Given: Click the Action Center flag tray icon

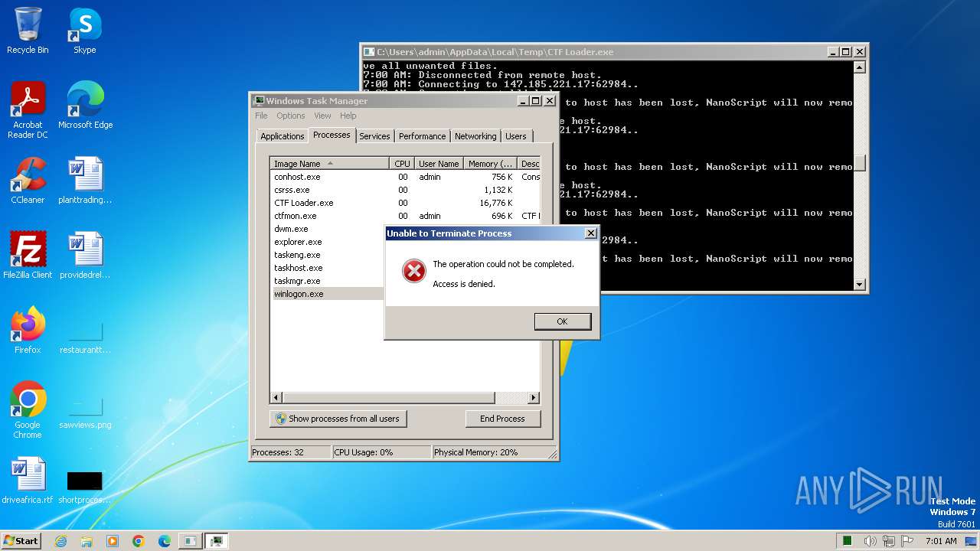Looking at the screenshot, I should pyautogui.click(x=908, y=541).
